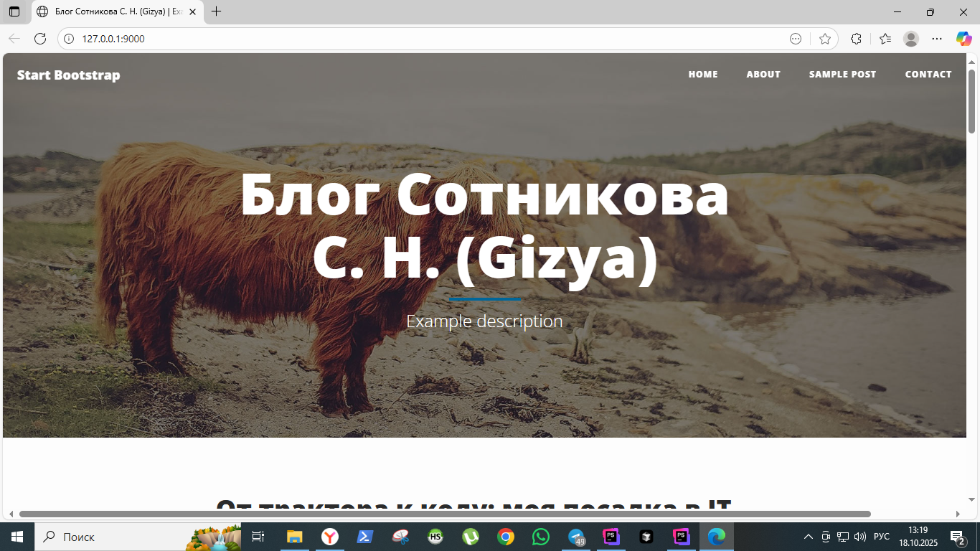This screenshot has height=551, width=980.
Task: Open the browser profile avatar
Action: [x=911, y=39]
